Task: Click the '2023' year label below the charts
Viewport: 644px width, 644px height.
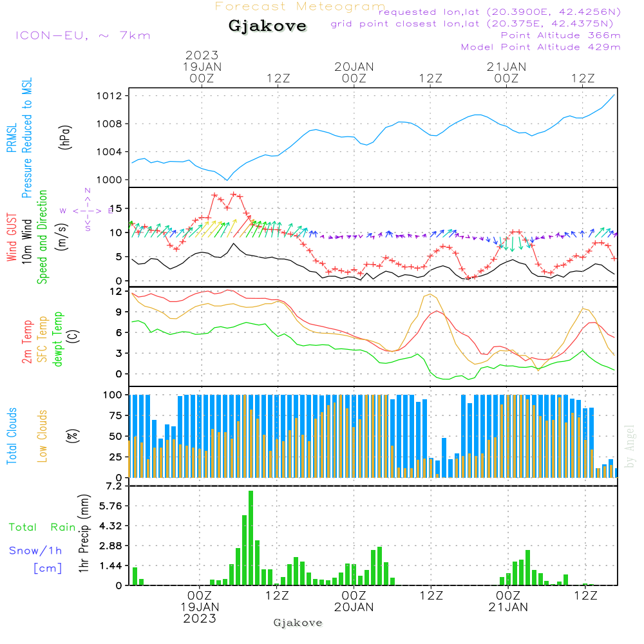Action: (x=200, y=618)
